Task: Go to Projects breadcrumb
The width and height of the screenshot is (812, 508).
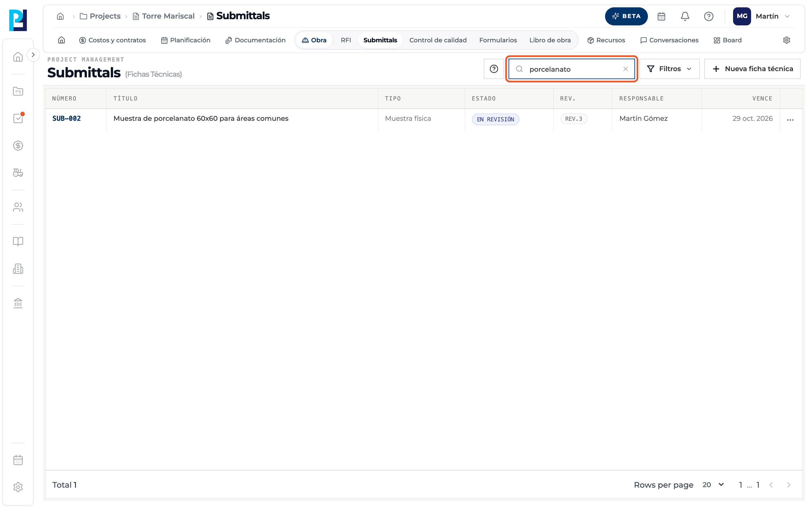Action: pos(100,16)
